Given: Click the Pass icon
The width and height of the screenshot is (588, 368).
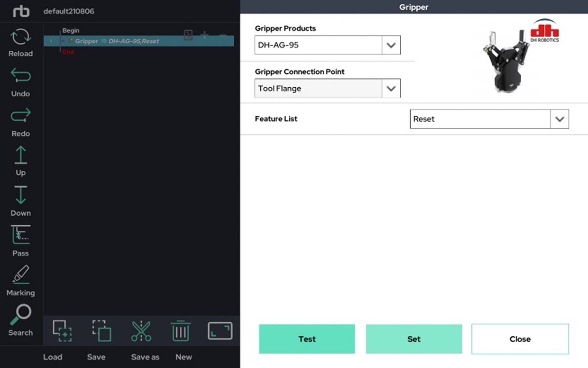Looking at the screenshot, I should coord(21,235).
